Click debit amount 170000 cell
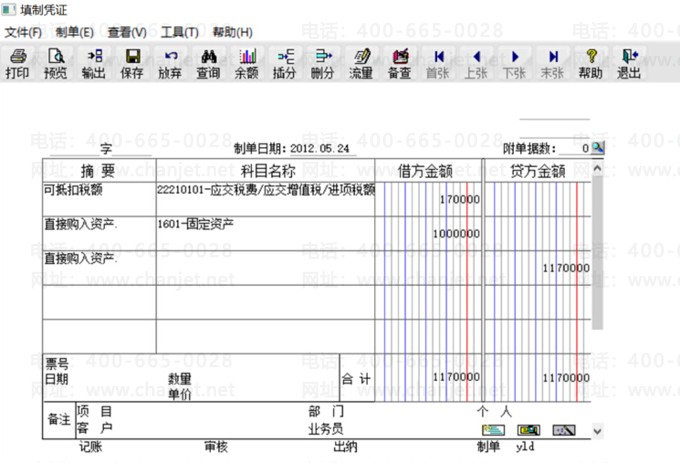Viewport: 680px width, 463px height. 428,199
